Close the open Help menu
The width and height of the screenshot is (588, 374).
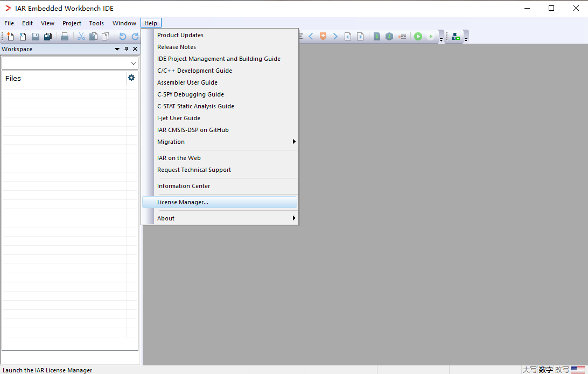coord(151,23)
